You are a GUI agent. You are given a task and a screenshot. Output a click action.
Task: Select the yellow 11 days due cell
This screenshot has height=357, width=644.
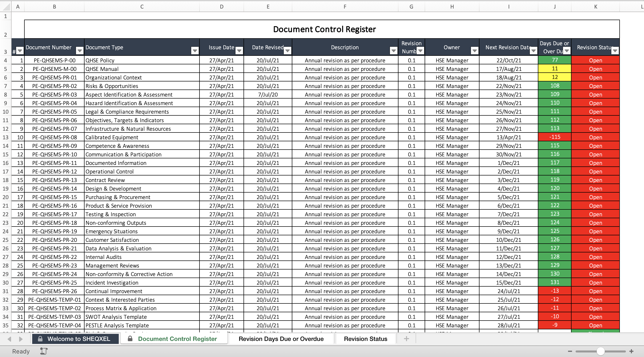click(x=555, y=69)
